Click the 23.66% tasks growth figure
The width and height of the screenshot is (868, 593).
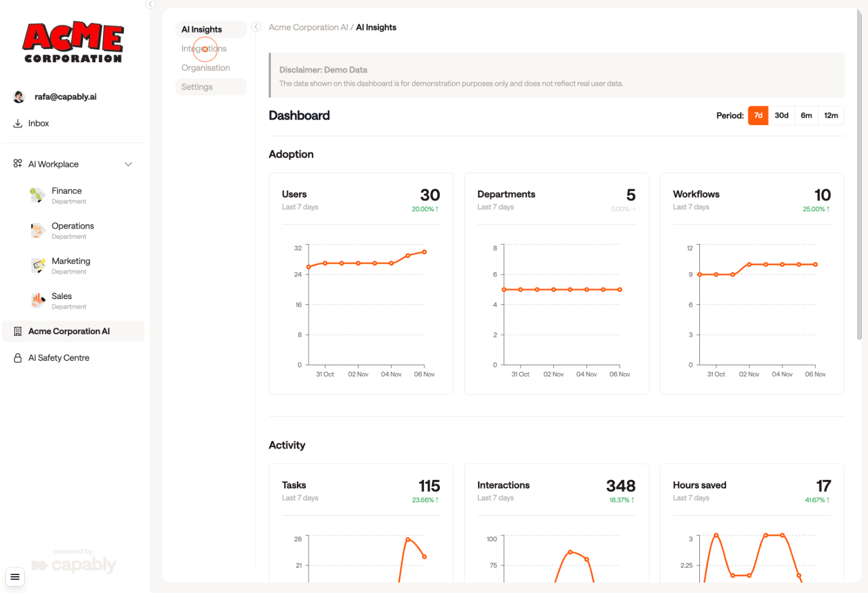point(425,500)
